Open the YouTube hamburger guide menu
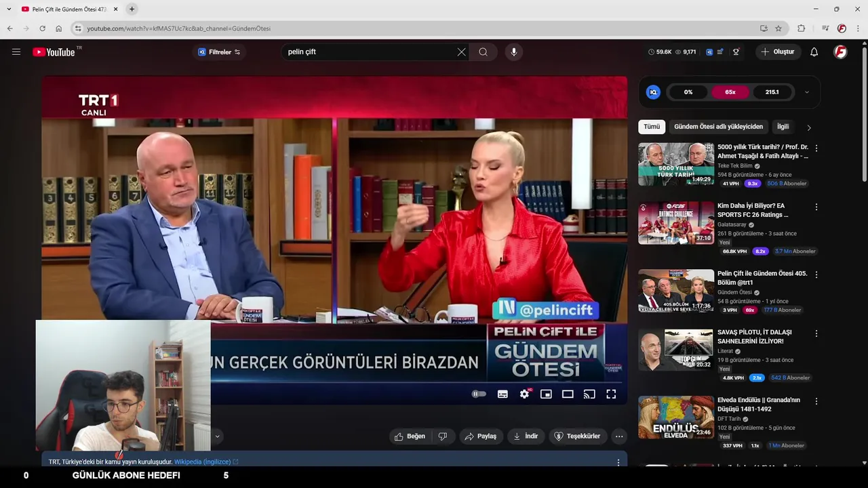 point(16,52)
